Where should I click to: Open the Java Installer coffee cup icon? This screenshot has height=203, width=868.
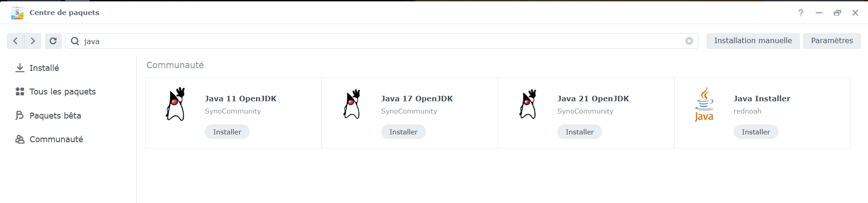point(704,104)
